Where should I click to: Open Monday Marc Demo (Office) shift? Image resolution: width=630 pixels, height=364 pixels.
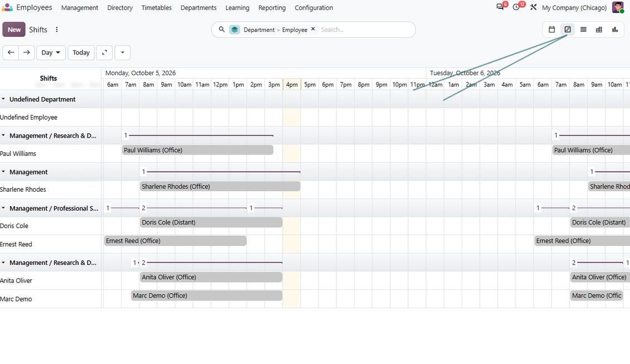click(x=206, y=295)
